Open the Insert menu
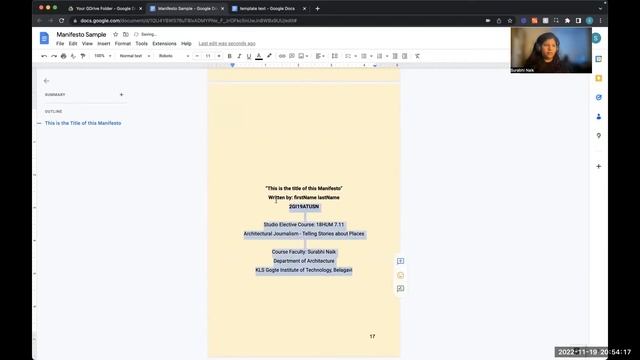The width and height of the screenshot is (640, 360). pos(104,44)
